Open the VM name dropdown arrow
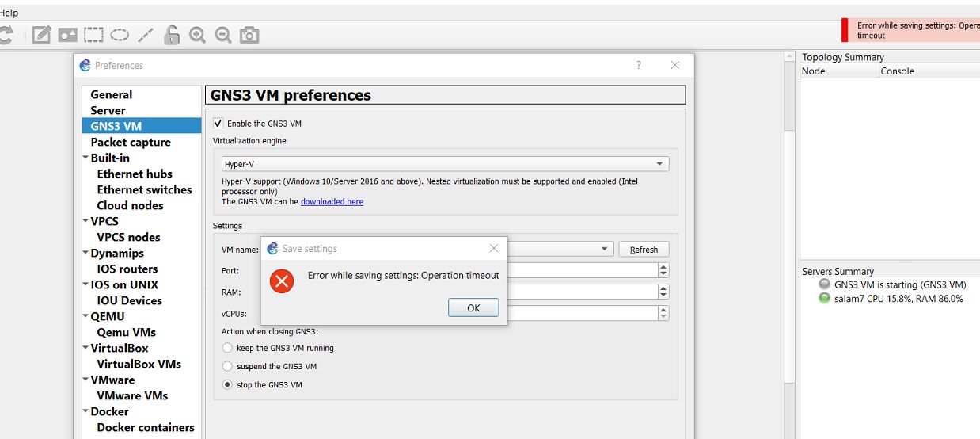Image resolution: width=980 pixels, height=439 pixels. (606, 249)
